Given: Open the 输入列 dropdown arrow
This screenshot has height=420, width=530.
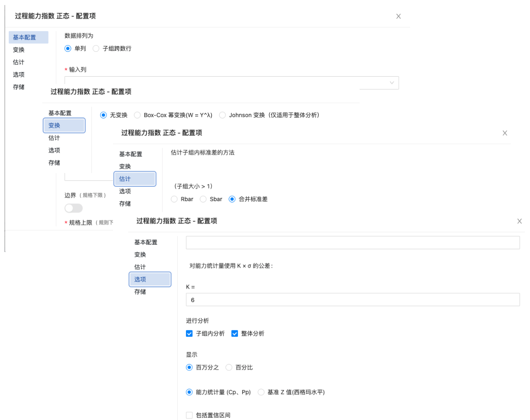Looking at the screenshot, I should click(x=392, y=83).
